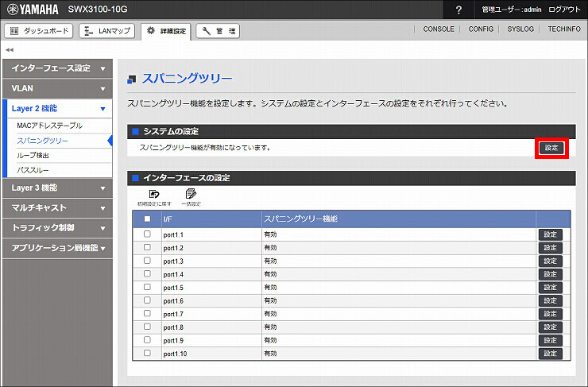This screenshot has width=588, height=387.
Task: Check the port1.3 checkbox
Action: 147,260
